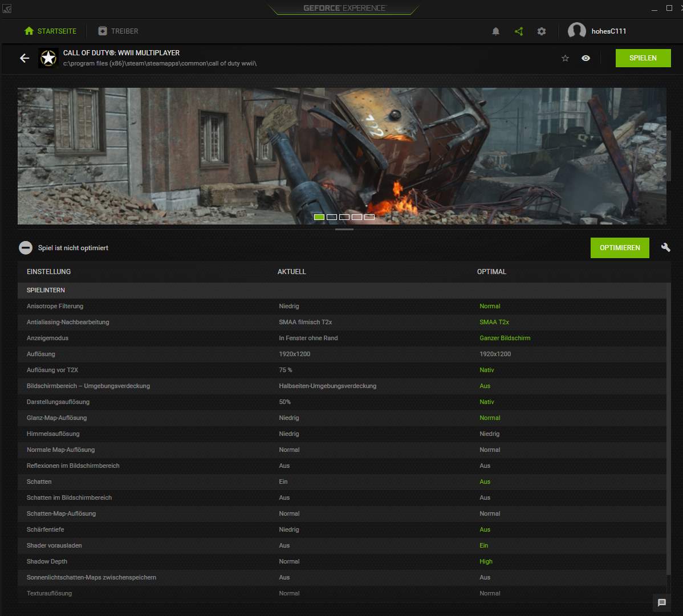Click the Schatten row's Ein value

[283, 482]
